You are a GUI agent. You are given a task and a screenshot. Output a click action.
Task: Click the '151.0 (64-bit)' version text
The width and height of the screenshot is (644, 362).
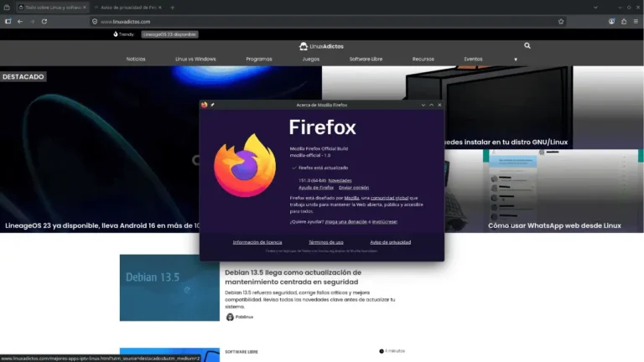(313, 181)
